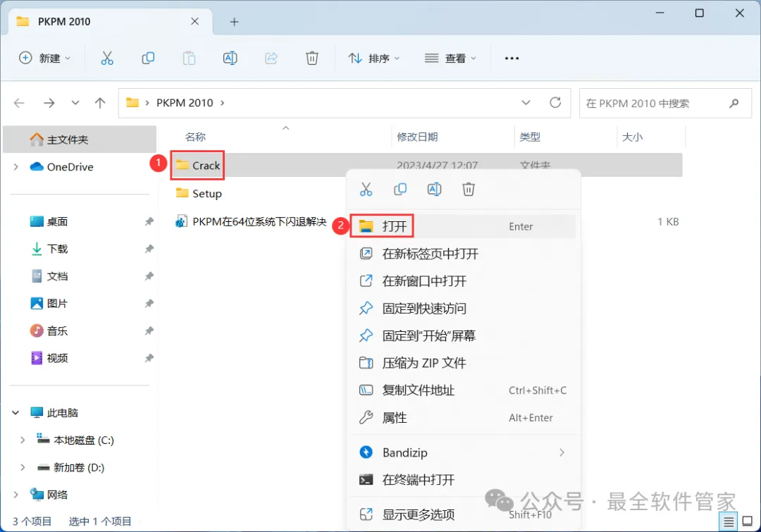This screenshot has width=761, height=532.
Task: Click Rename icon in context menu
Action: (x=434, y=190)
